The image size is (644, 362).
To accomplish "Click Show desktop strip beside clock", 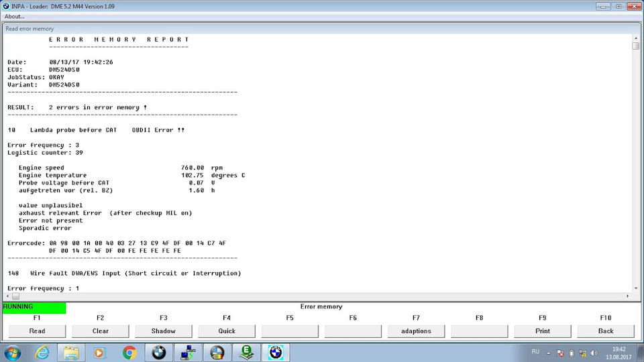I will pos(640,353).
